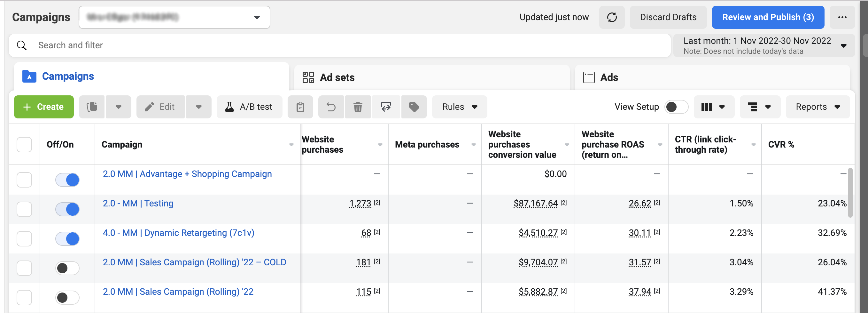Open the columns layout picker
This screenshot has width=868, height=313.
click(x=713, y=107)
